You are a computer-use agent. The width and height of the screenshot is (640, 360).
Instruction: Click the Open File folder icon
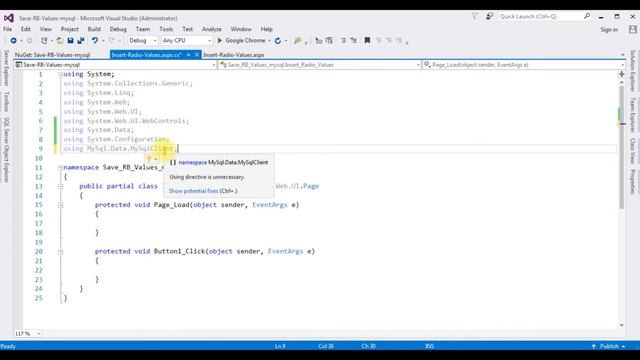click(60, 40)
